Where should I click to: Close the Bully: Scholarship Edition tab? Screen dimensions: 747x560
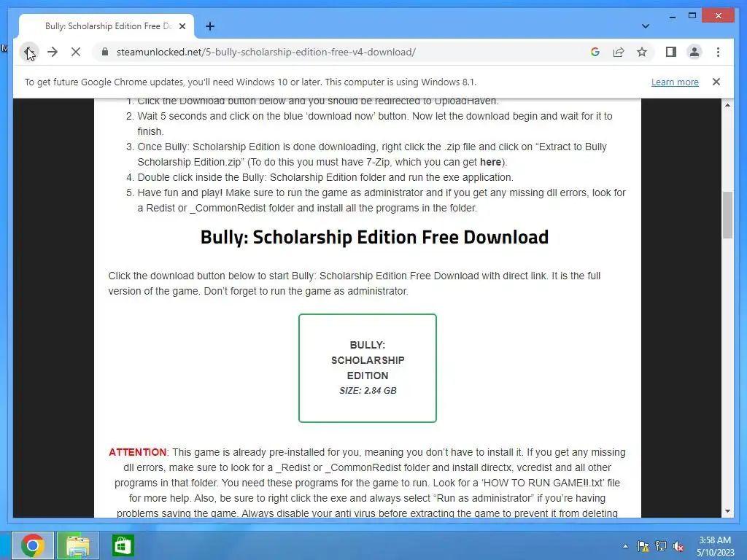[182, 26]
